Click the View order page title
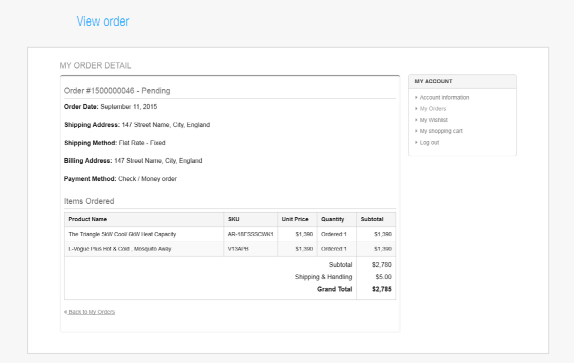The height and width of the screenshot is (363, 574). (103, 21)
